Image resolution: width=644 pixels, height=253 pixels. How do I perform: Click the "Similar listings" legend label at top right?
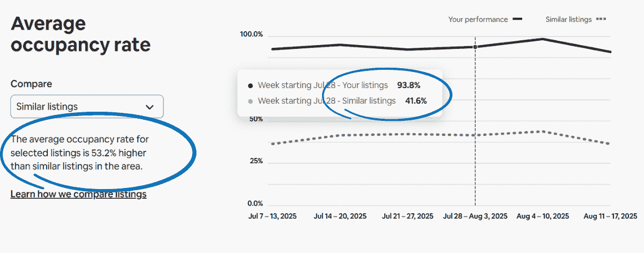point(568,19)
